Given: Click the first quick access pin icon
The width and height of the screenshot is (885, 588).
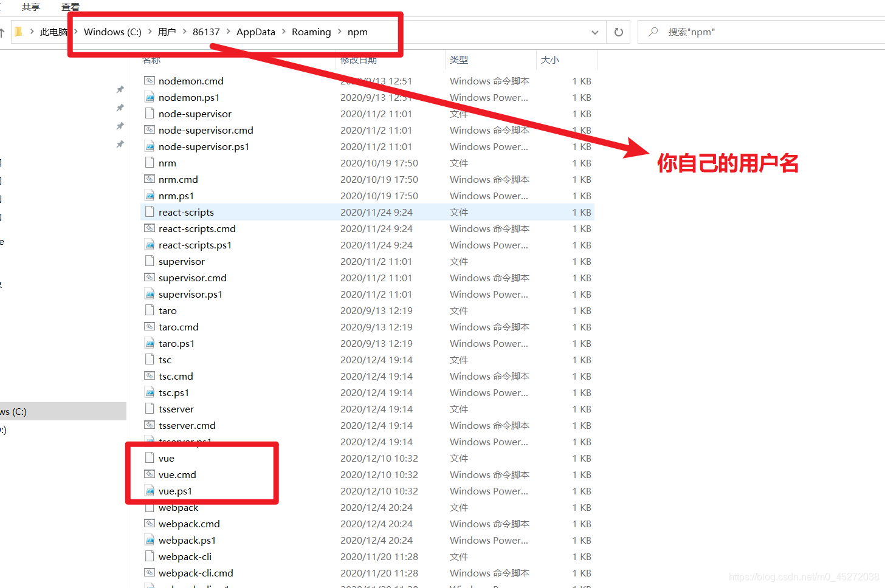Looking at the screenshot, I should [120, 89].
